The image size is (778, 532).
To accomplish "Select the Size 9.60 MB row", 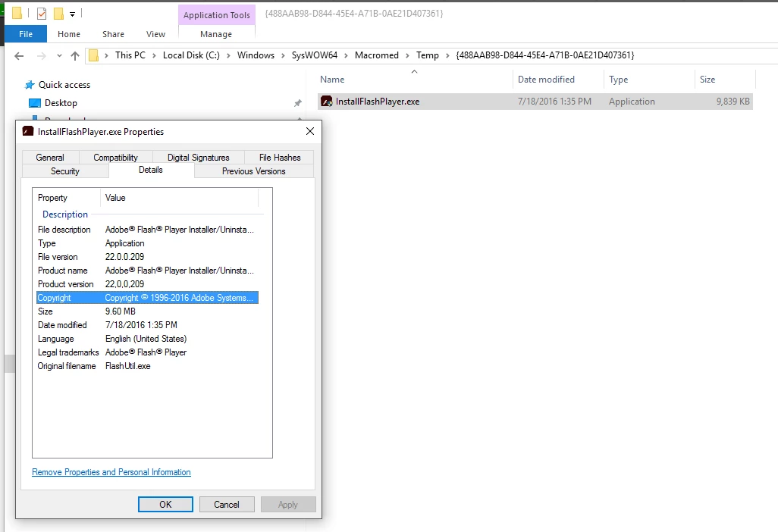I will point(147,311).
